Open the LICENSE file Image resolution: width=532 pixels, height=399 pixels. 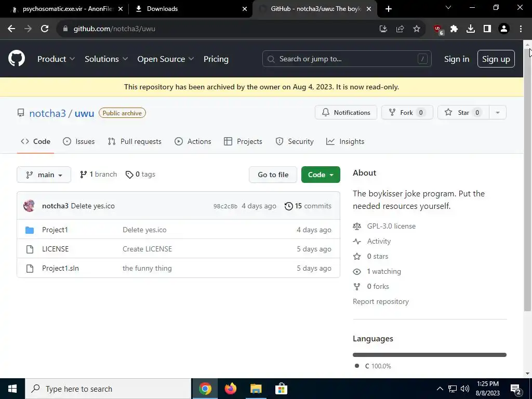[55, 249]
